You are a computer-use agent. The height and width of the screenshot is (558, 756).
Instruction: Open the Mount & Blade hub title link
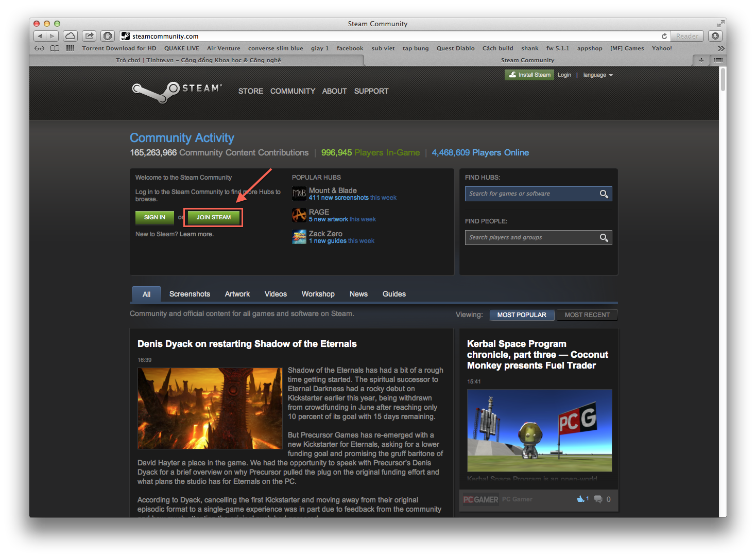(x=333, y=190)
